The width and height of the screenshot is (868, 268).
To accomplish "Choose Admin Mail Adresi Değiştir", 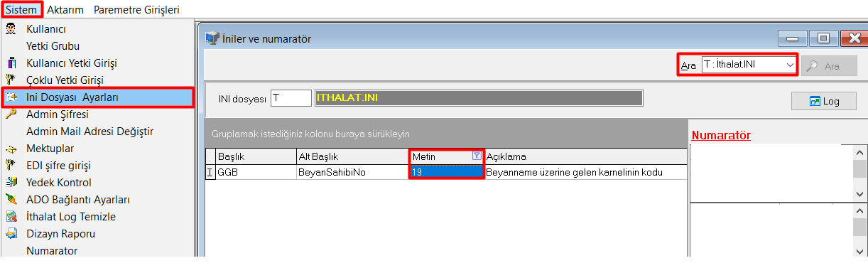I will 89,132.
